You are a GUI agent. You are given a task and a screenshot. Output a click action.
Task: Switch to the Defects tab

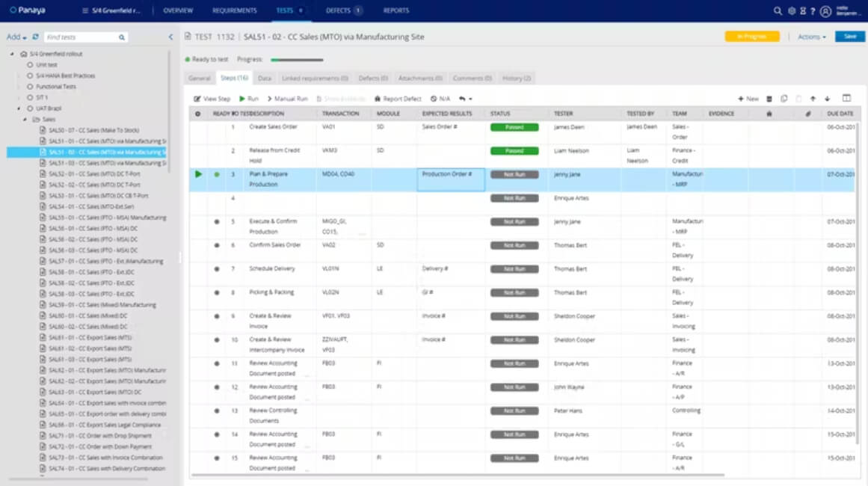click(373, 78)
